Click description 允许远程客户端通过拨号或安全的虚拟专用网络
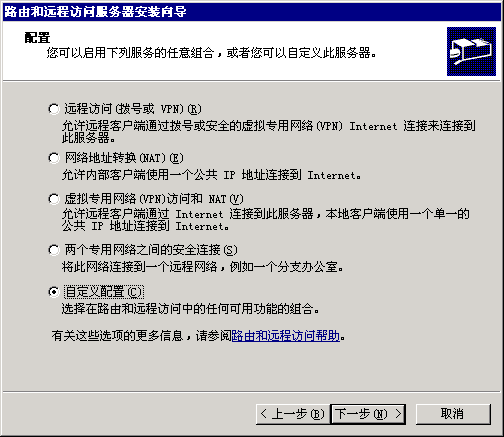Viewport: 504px width, 437px height. tap(269, 131)
